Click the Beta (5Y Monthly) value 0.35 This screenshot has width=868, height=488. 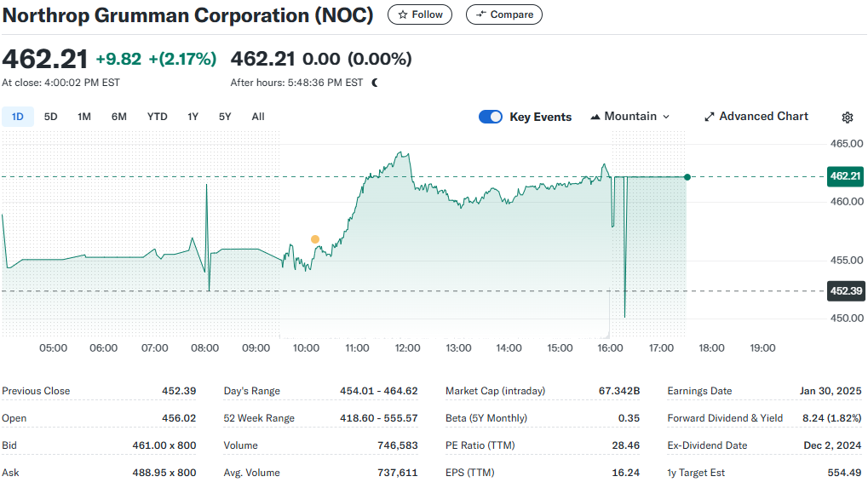tap(629, 417)
